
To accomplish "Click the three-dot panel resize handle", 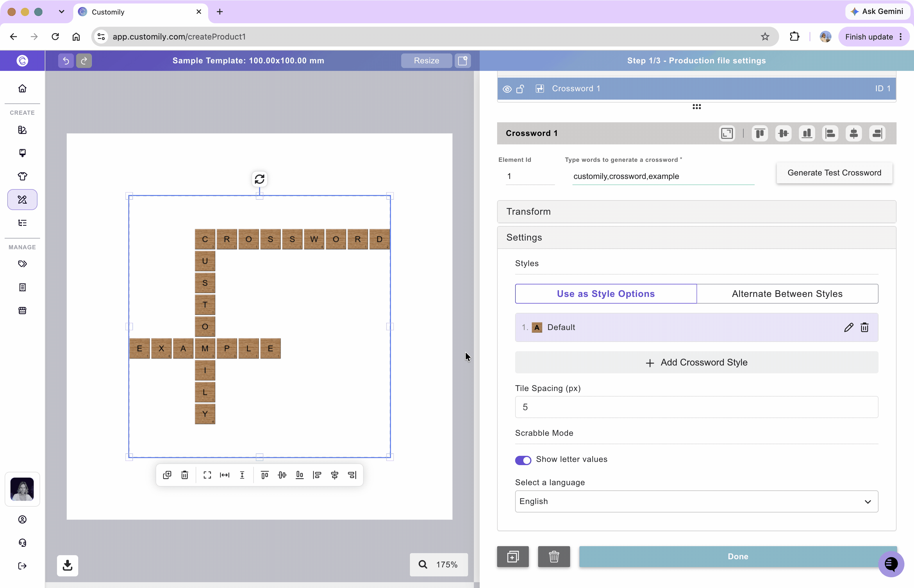I will click(x=697, y=107).
